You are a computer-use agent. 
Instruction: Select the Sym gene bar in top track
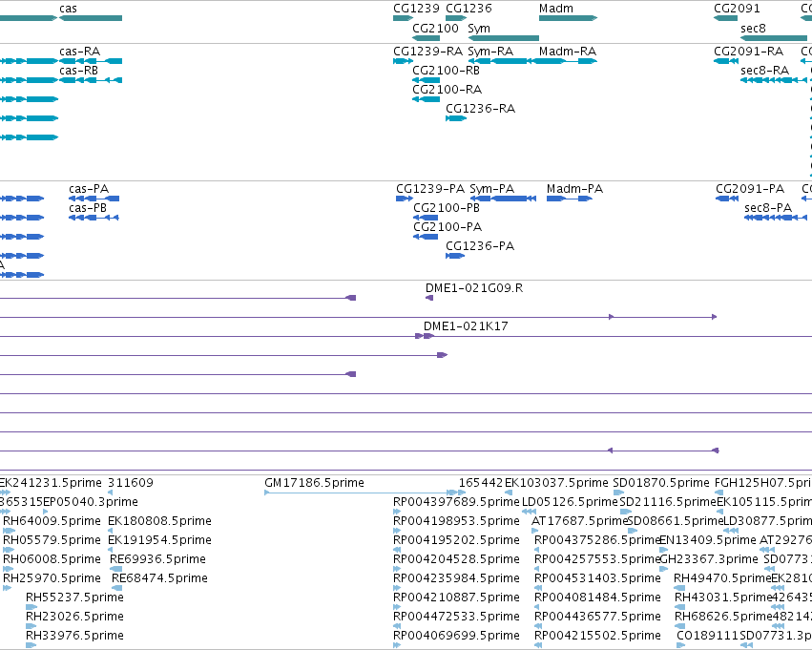click(504, 38)
